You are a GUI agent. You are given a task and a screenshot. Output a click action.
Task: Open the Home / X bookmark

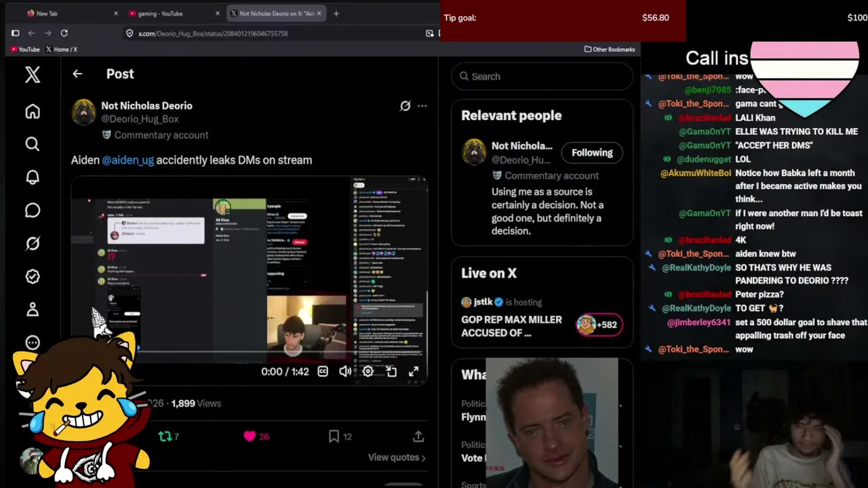point(61,49)
